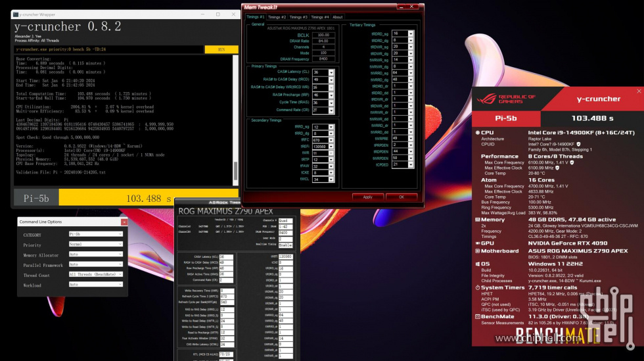
Task: Click the Intel Core i9-14900KF CPU text
Action: point(581,133)
